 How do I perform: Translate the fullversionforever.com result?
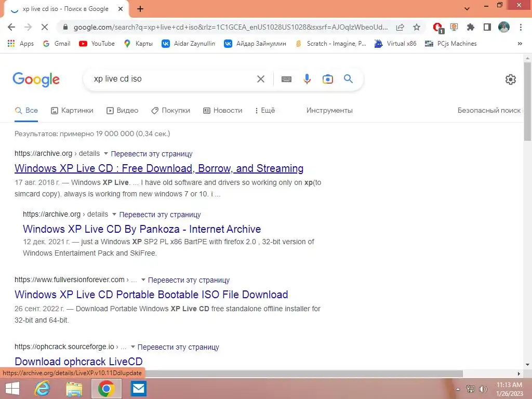(189, 280)
